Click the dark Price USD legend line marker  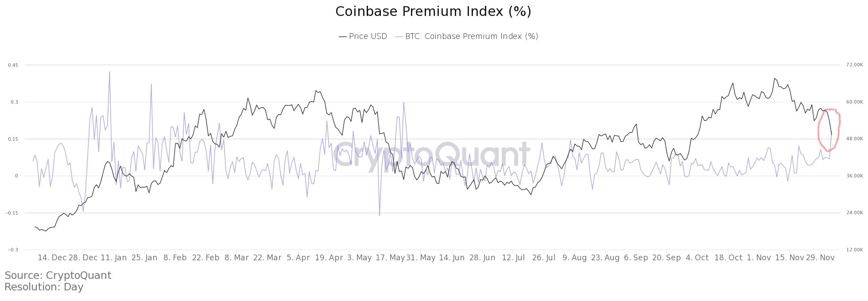pos(343,37)
